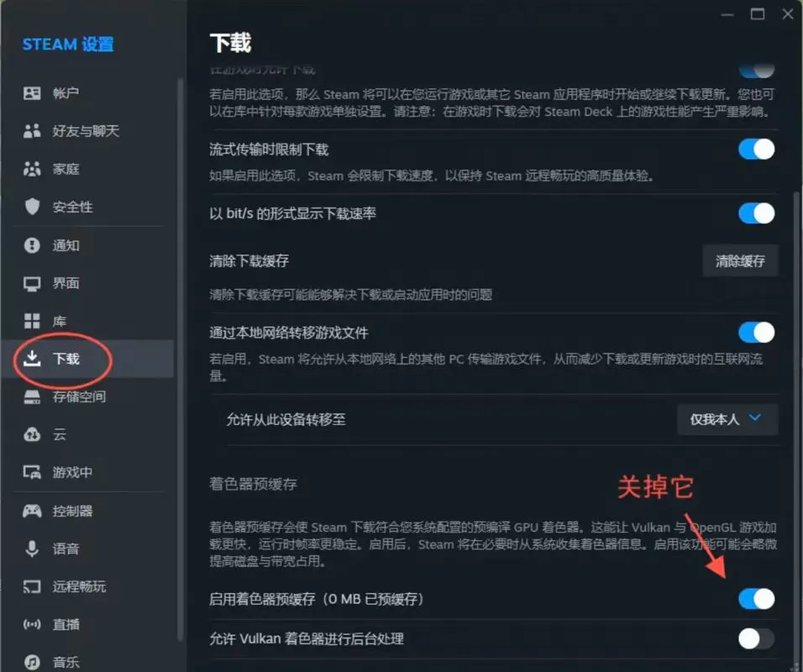Go to the 游戏中 settings section
The image size is (803, 672).
(87, 472)
